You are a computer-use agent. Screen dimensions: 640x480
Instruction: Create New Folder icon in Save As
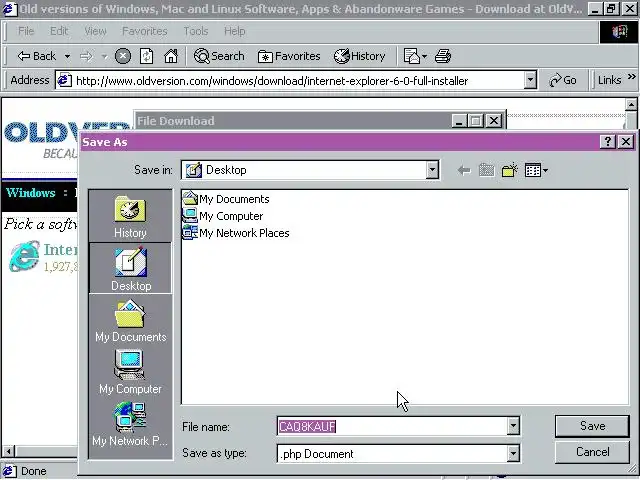pos(509,170)
